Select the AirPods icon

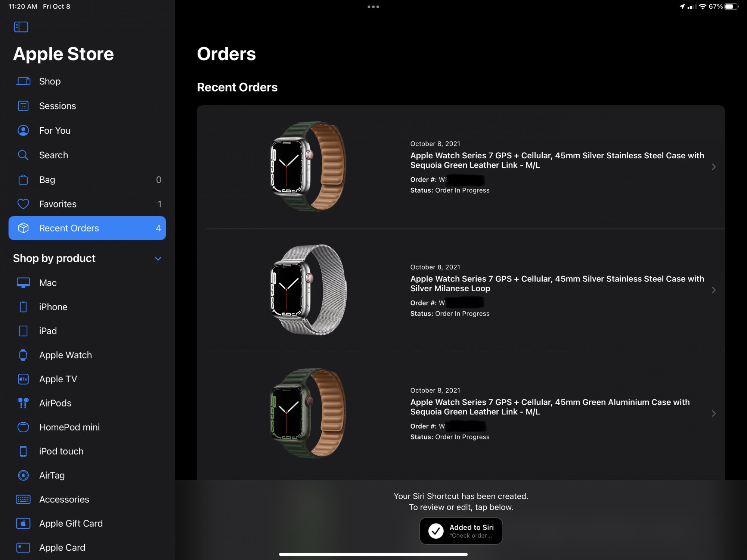coord(23,403)
